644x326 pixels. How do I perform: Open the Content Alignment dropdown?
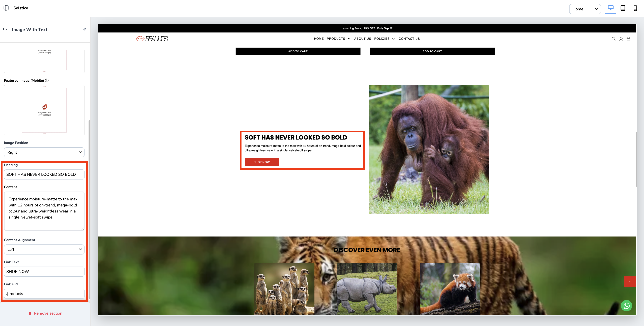(44, 249)
